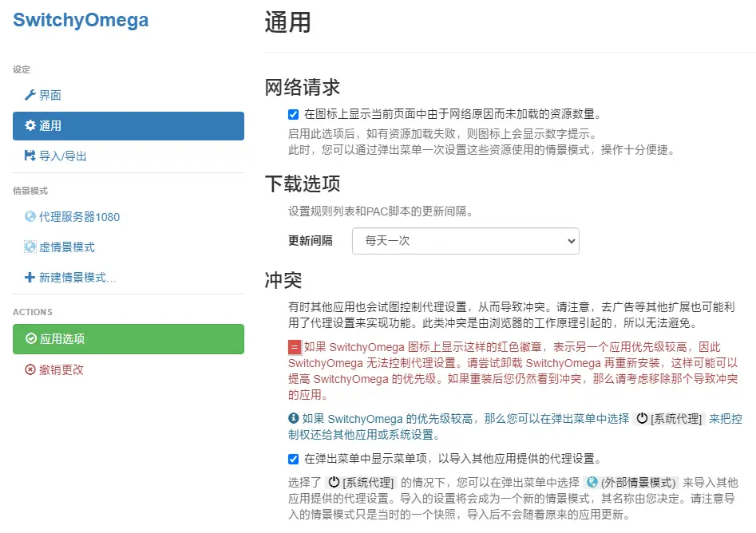Click the 新建情景模式 entry
The width and height of the screenshot is (756, 533).
tap(77, 278)
